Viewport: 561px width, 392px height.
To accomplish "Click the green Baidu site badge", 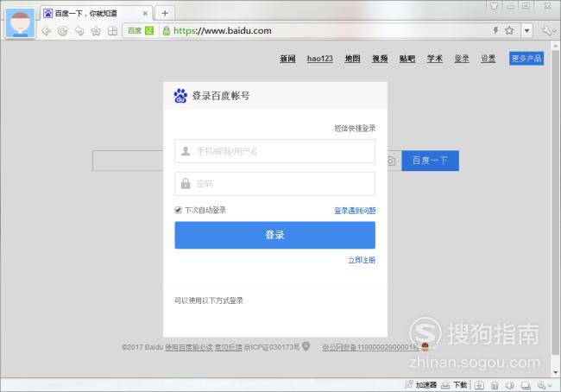I will pyautogui.click(x=141, y=31).
